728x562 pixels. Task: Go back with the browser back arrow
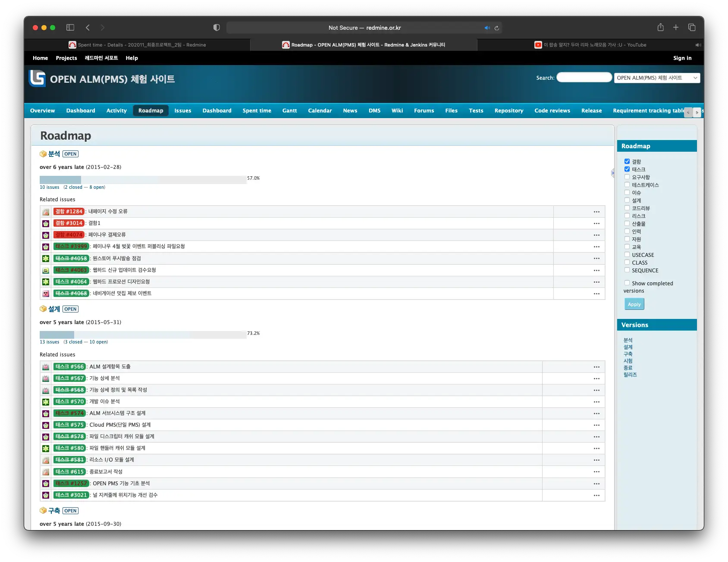tap(88, 28)
